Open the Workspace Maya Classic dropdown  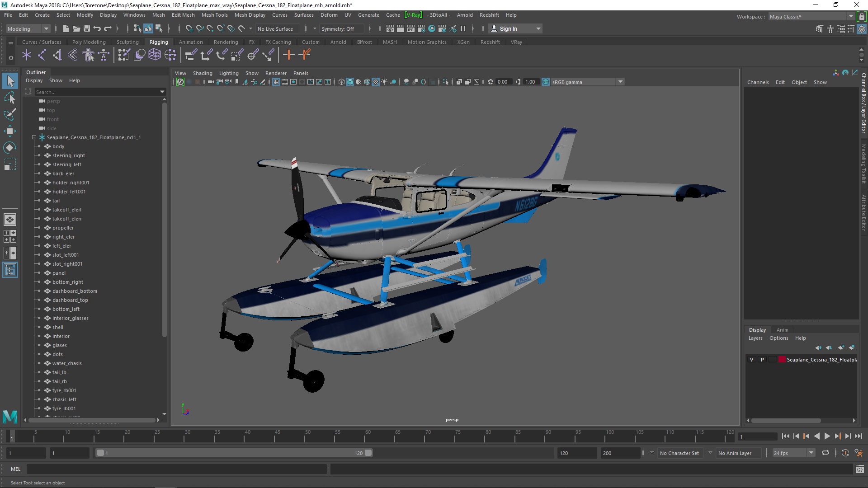pyautogui.click(x=812, y=17)
